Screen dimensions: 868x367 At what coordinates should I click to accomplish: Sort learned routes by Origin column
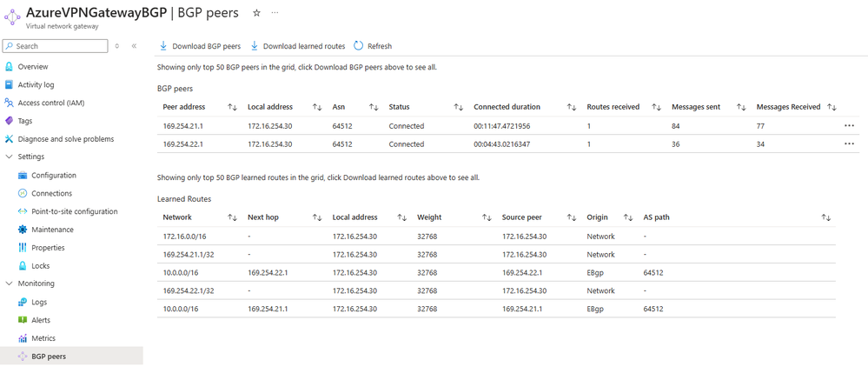pyautogui.click(x=628, y=218)
